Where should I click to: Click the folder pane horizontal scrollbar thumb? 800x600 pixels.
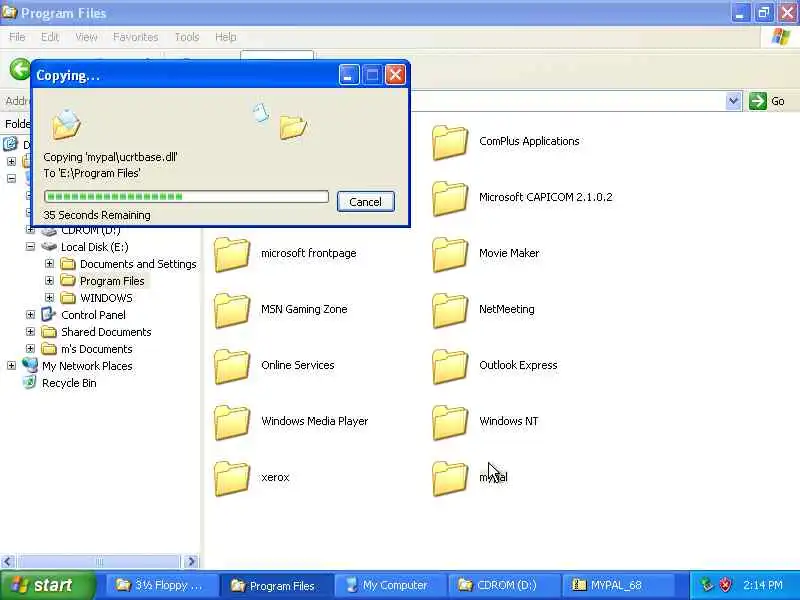tap(99, 562)
